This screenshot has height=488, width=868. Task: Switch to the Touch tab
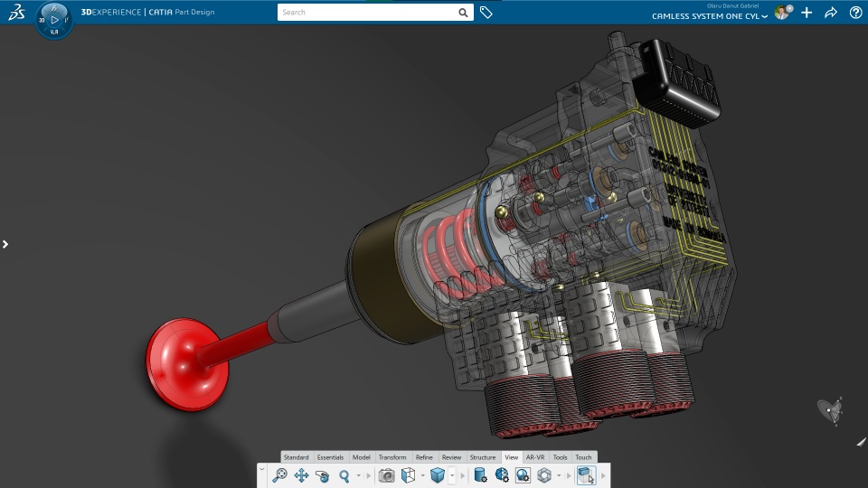tap(583, 457)
